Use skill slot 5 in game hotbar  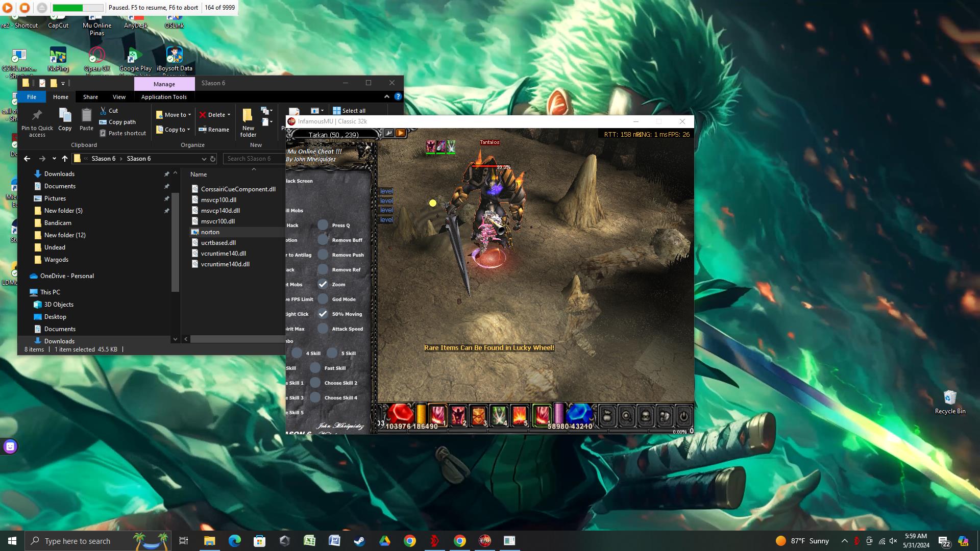click(519, 415)
